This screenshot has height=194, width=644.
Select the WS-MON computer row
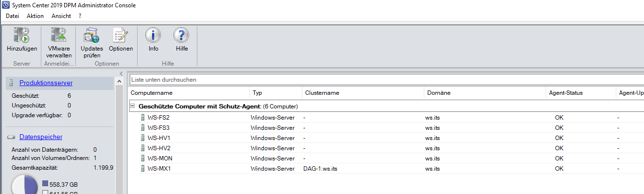tap(386, 159)
